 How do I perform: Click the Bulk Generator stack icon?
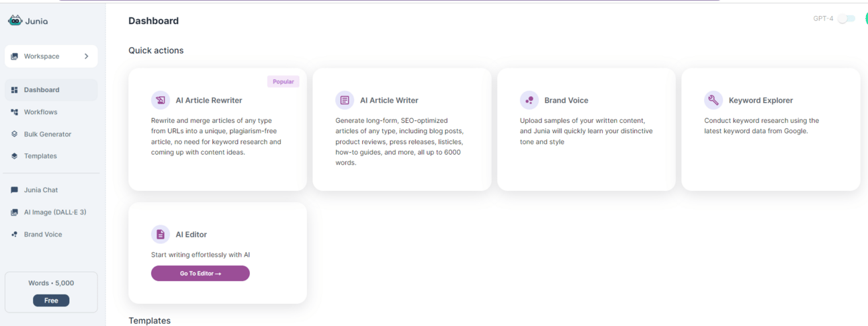[14, 134]
